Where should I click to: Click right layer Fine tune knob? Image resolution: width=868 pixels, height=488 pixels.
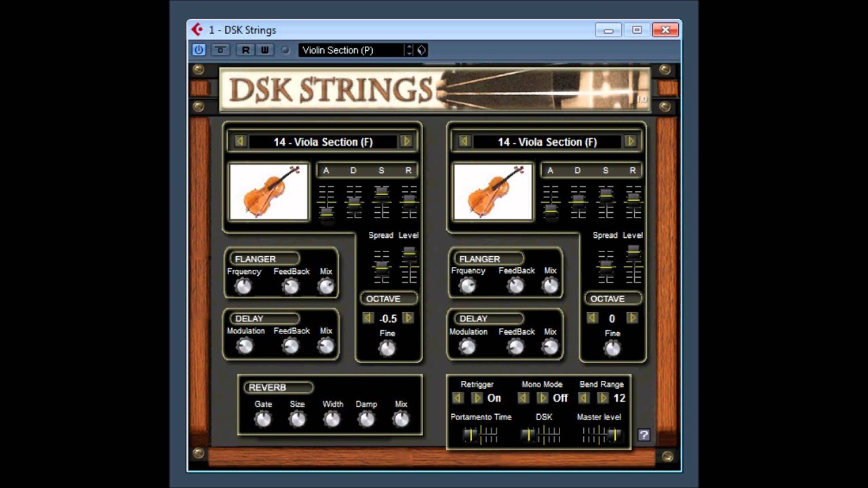click(x=612, y=348)
